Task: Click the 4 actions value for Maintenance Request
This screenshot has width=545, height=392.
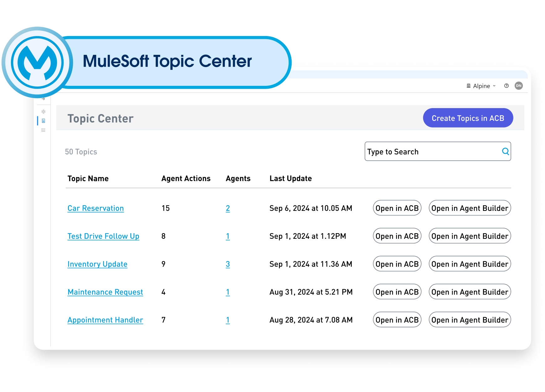Action: click(x=163, y=292)
